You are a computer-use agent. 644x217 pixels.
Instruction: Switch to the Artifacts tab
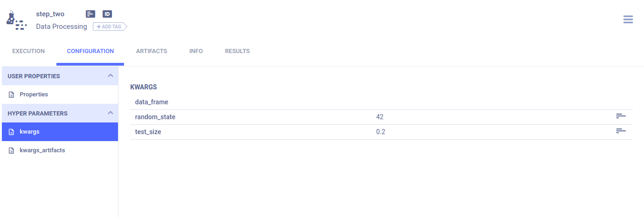(152, 51)
